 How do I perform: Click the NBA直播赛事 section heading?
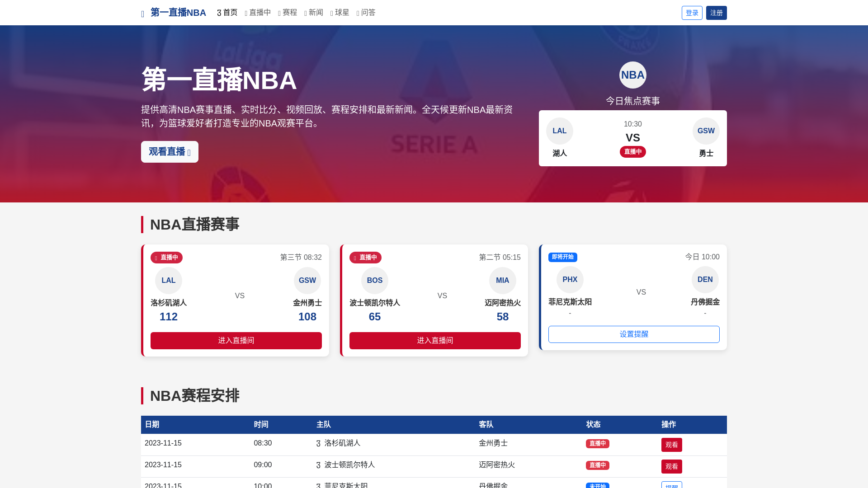click(194, 225)
